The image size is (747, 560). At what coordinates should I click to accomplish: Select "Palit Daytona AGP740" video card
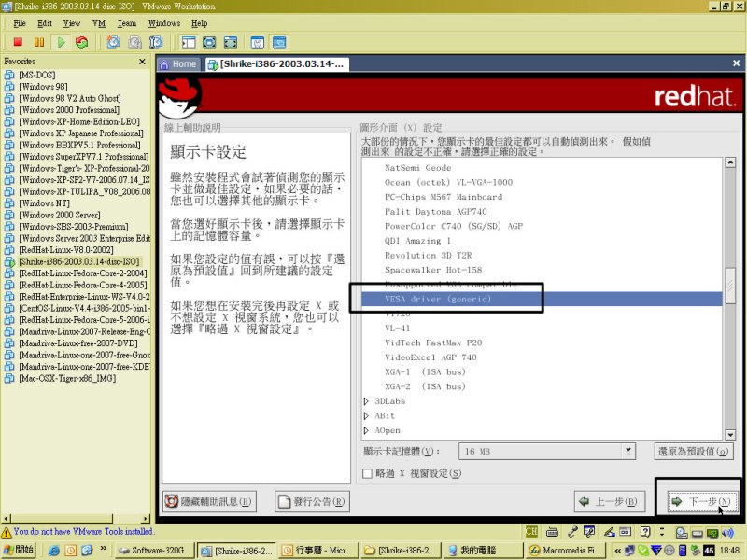(x=436, y=212)
